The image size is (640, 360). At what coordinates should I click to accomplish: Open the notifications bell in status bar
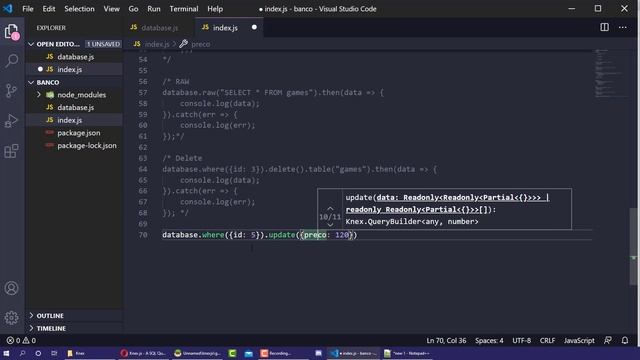click(625, 340)
